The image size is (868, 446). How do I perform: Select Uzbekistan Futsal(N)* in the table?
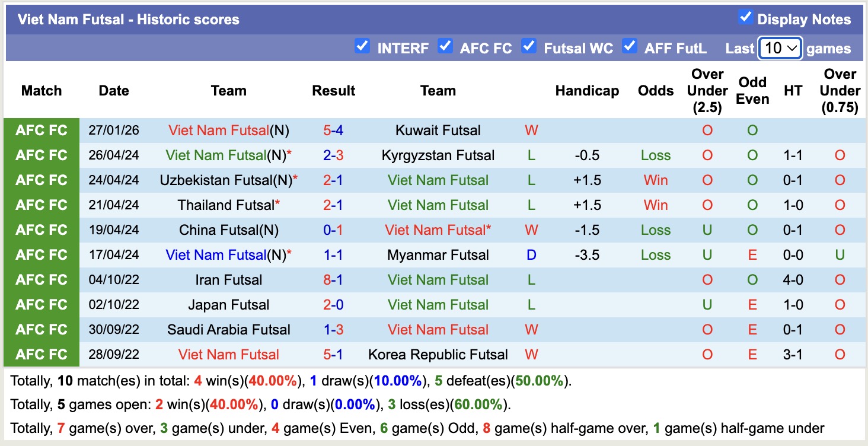point(229,180)
